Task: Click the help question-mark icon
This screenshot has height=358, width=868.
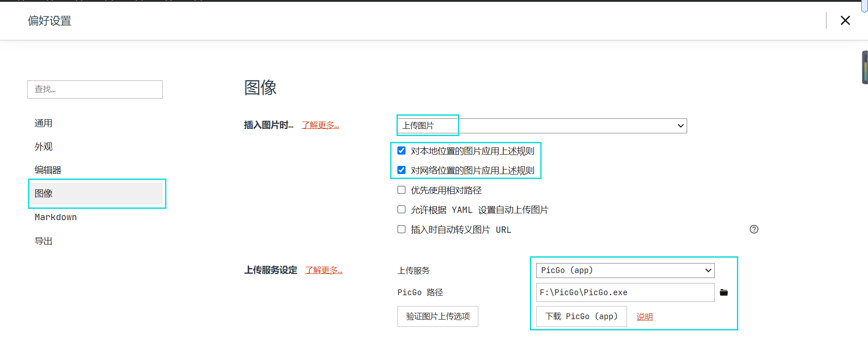Action: click(754, 229)
